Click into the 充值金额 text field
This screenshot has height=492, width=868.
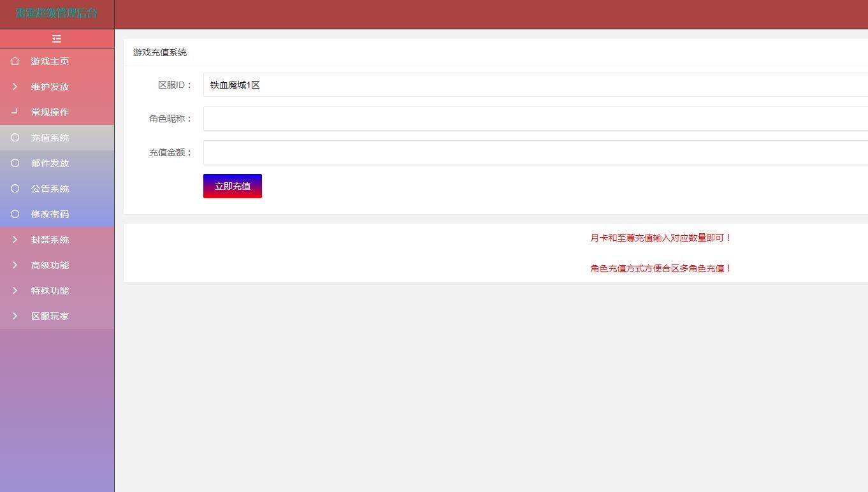pyautogui.click(x=535, y=152)
